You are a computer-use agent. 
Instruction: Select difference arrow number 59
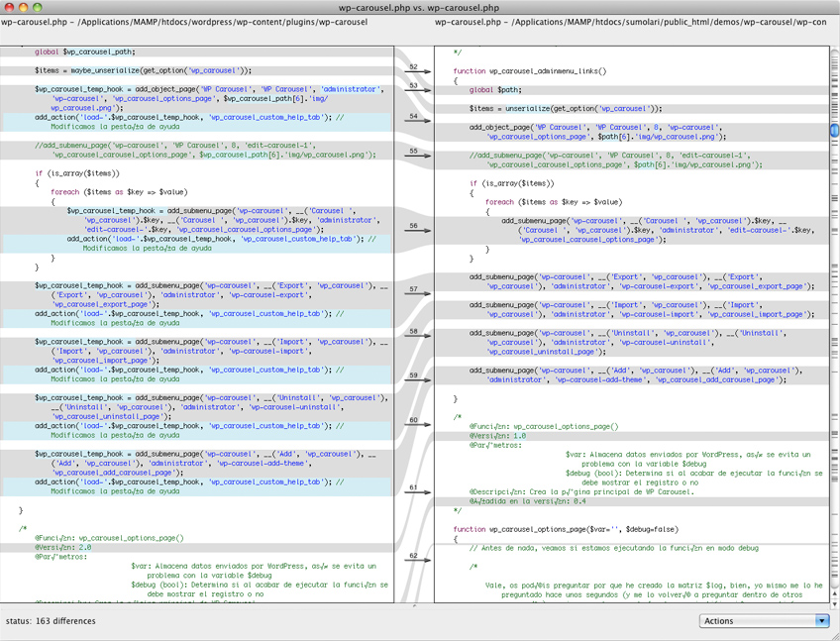pyautogui.click(x=418, y=379)
